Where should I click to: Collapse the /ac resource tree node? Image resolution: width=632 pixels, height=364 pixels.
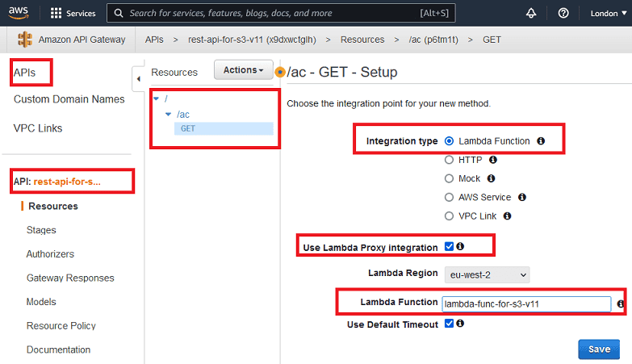(x=168, y=115)
